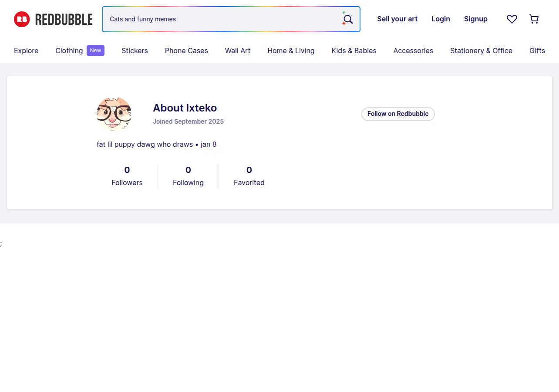View the Favorited count
The width and height of the screenshot is (559, 392).
[249, 176]
